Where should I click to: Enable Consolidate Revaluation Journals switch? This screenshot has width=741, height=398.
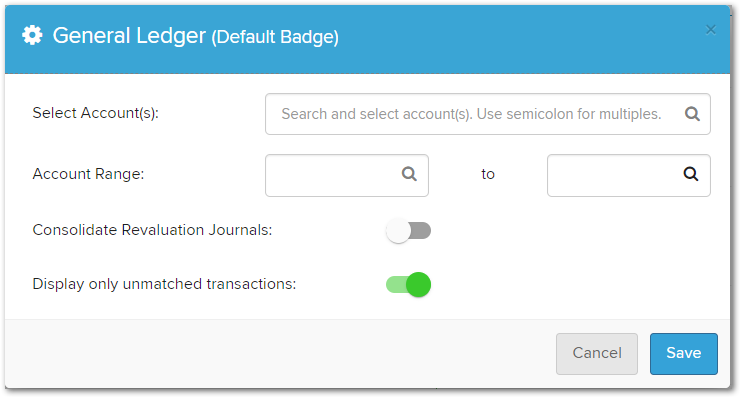coord(408,231)
